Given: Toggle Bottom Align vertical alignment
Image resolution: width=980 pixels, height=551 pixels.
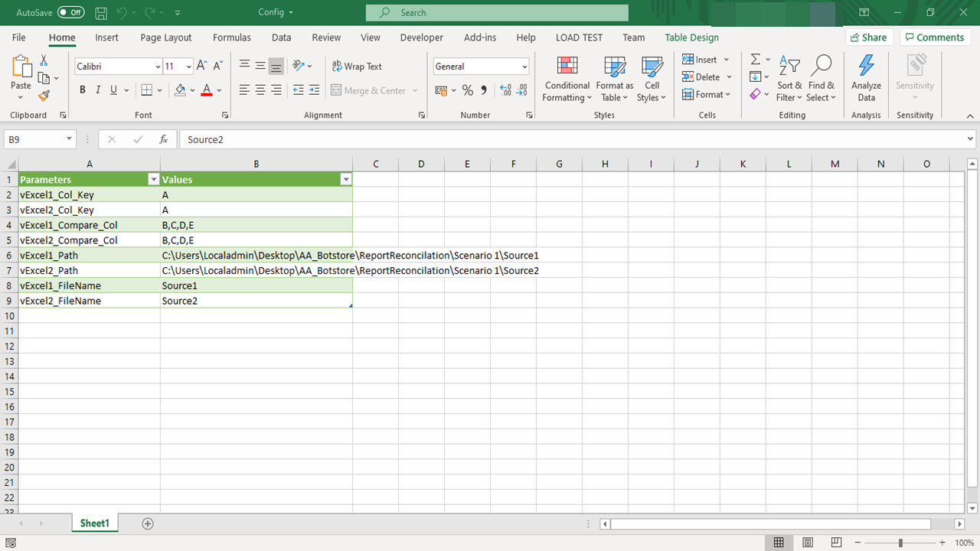Looking at the screenshot, I should [276, 67].
